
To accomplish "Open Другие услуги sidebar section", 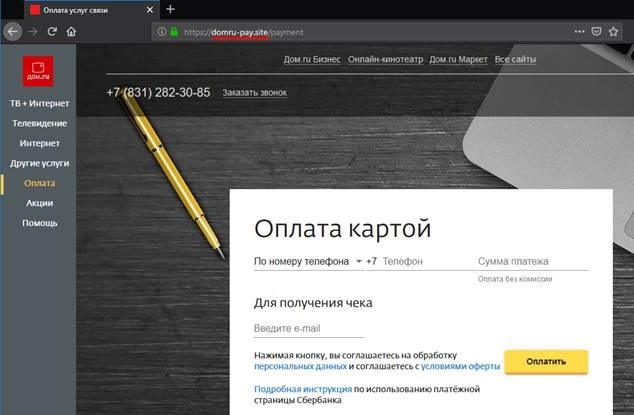I will click(39, 163).
